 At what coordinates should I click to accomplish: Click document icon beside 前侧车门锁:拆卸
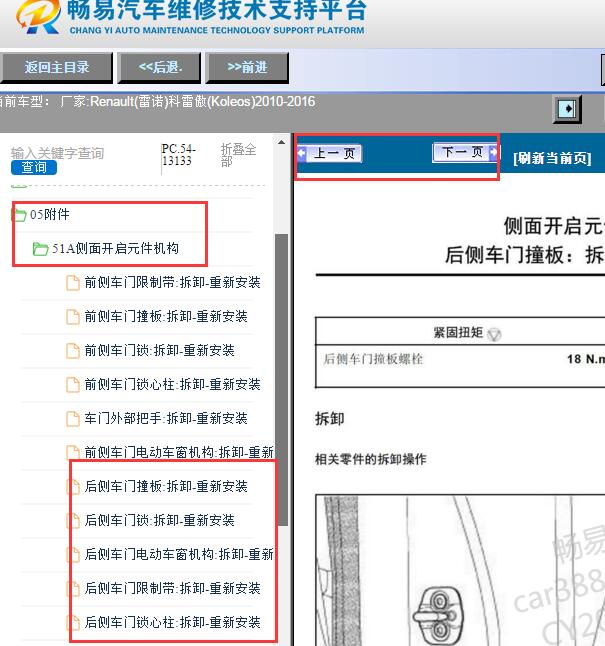pyautogui.click(x=73, y=351)
